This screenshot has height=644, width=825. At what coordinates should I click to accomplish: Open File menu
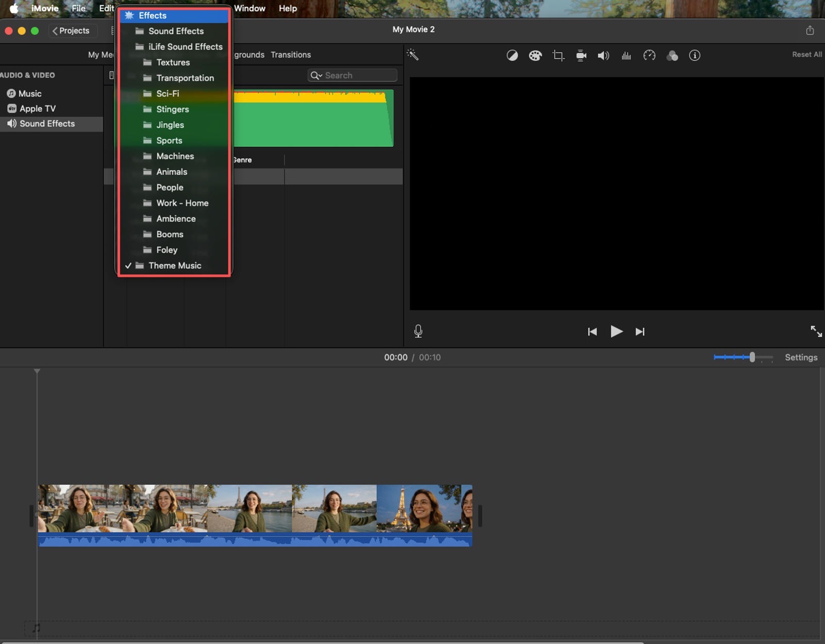point(78,8)
